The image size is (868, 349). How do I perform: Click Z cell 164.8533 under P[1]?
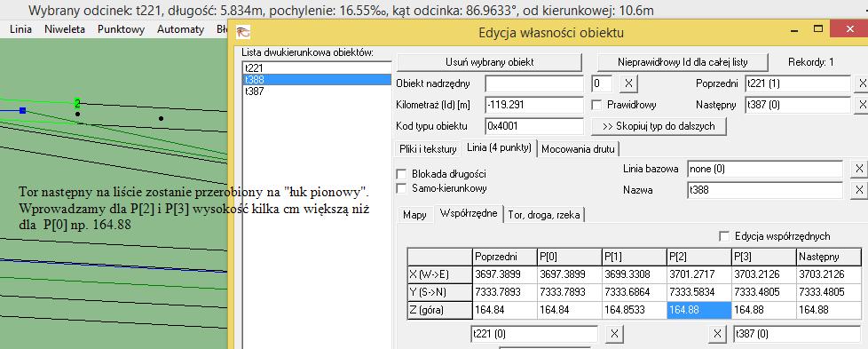tap(634, 310)
